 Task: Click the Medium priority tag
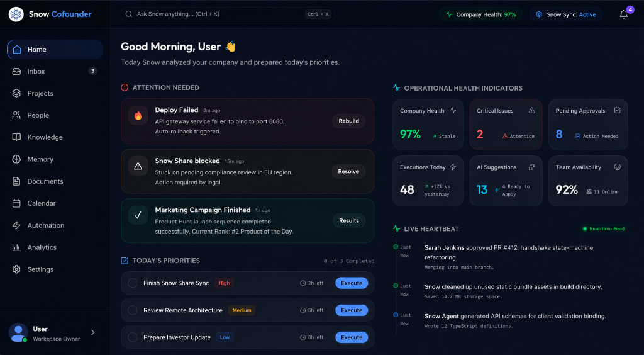[x=241, y=310]
